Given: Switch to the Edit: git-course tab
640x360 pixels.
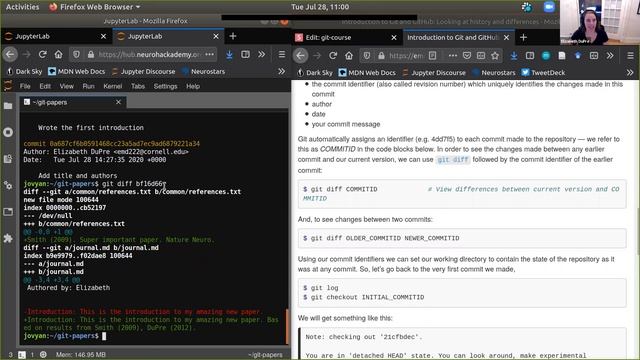Looking at the screenshot, I should pyautogui.click(x=346, y=37).
